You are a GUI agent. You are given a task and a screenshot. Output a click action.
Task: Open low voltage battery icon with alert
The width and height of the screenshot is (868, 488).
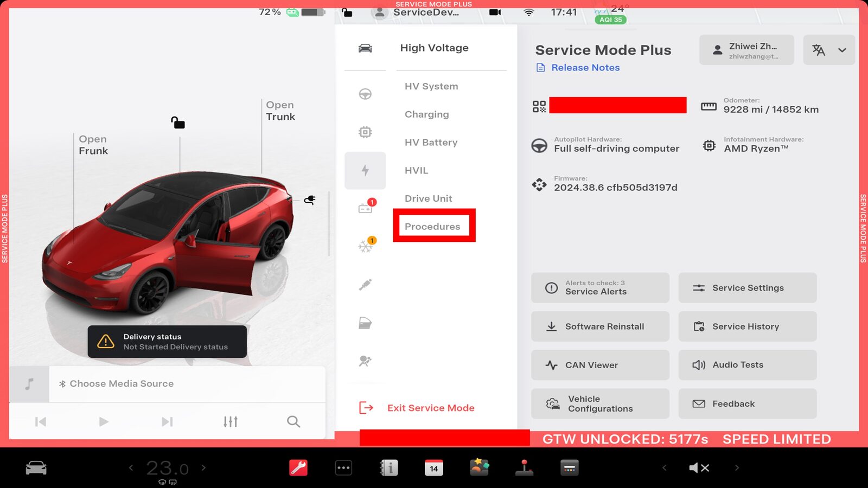click(x=366, y=208)
